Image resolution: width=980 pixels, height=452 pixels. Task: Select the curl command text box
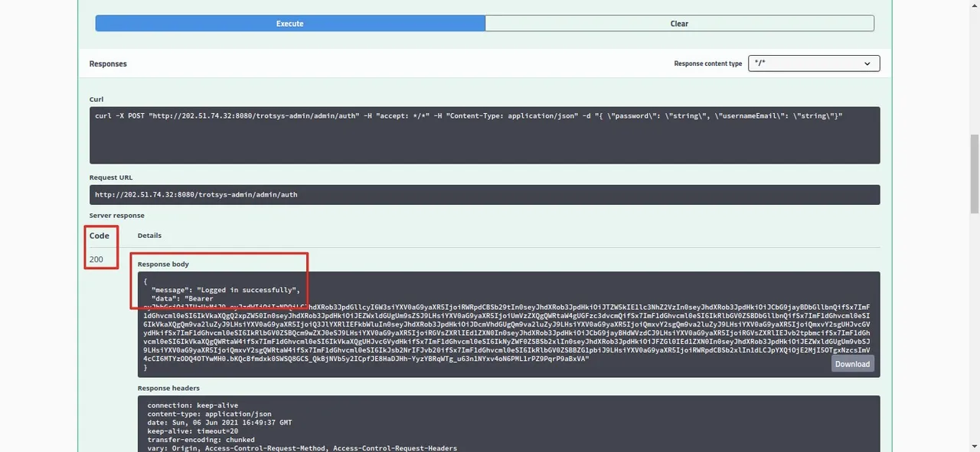click(x=485, y=135)
